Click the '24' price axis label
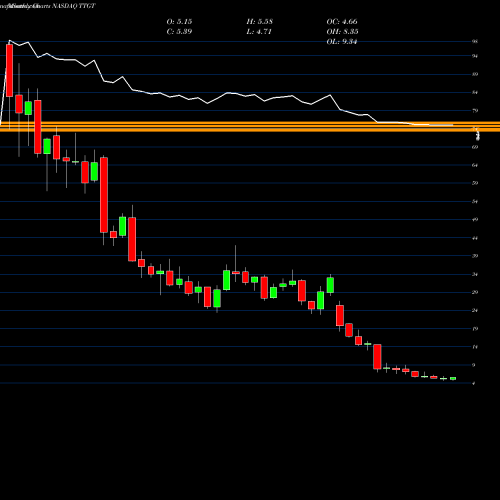The width and height of the screenshot is (500, 500). click(x=475, y=311)
